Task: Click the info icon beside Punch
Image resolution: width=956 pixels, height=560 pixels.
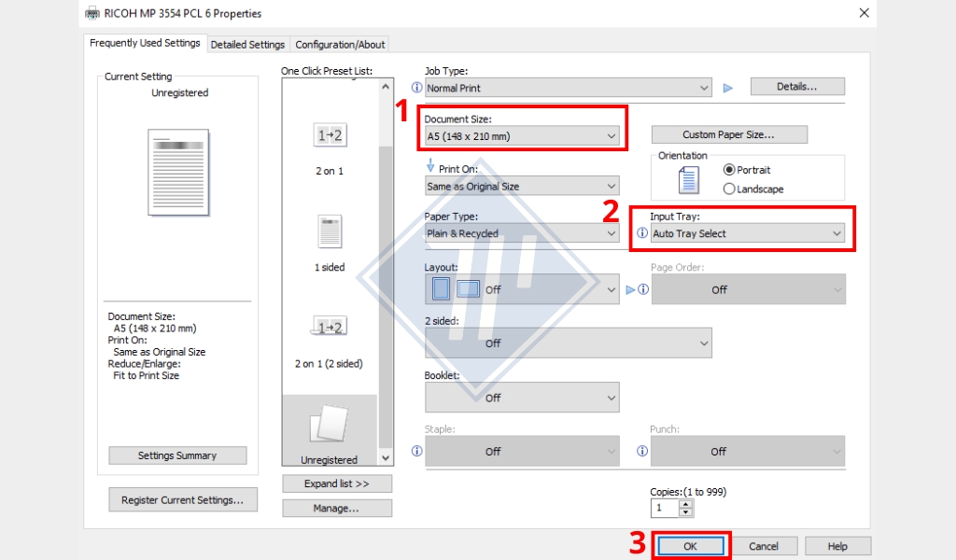Action: (641, 451)
